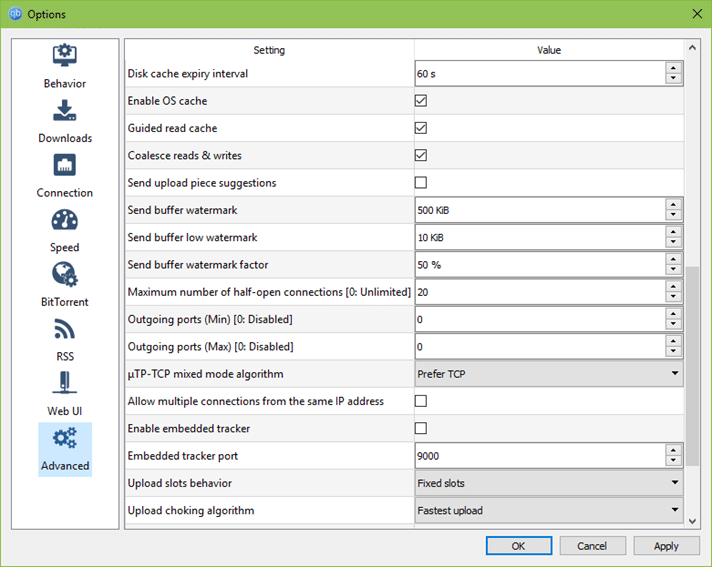Image resolution: width=712 pixels, height=567 pixels.
Task: Open Upload slots behavior dropdown
Action: 549,483
